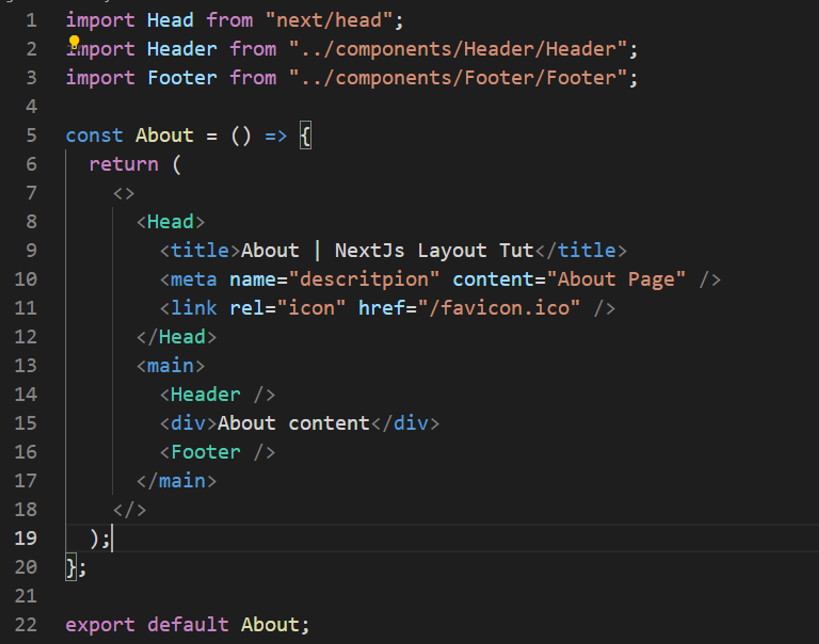Click the self-closing Footer JSX tag
The width and height of the screenshot is (819, 644).
(218, 452)
